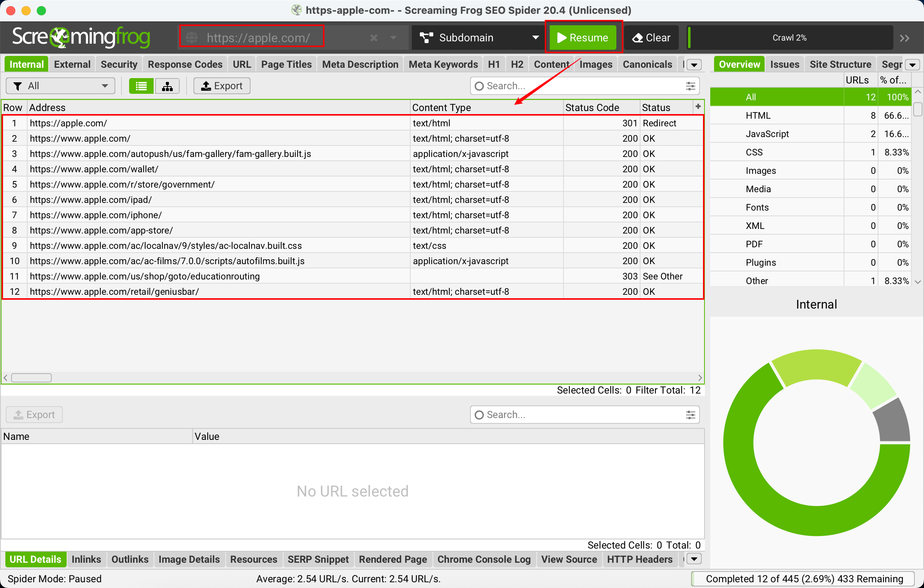Open bottom search options slider icon
The width and height of the screenshot is (924, 588).
(690, 415)
